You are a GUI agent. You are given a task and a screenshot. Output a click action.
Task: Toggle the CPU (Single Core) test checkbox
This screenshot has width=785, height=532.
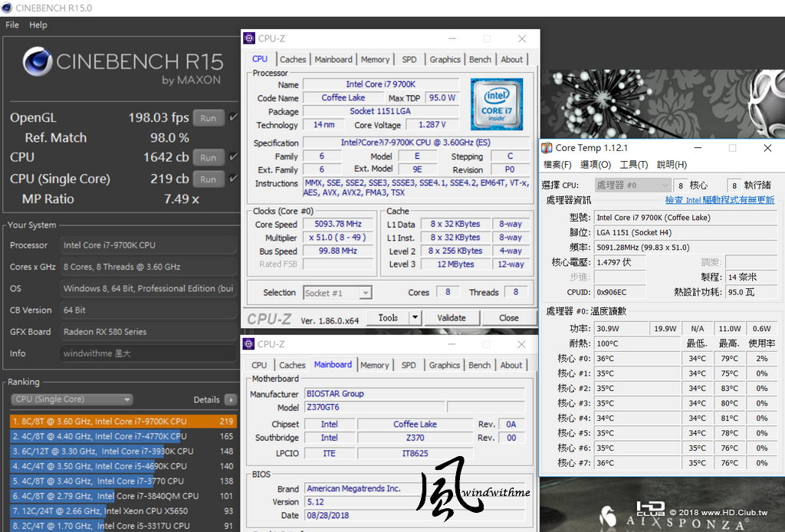pos(233,179)
